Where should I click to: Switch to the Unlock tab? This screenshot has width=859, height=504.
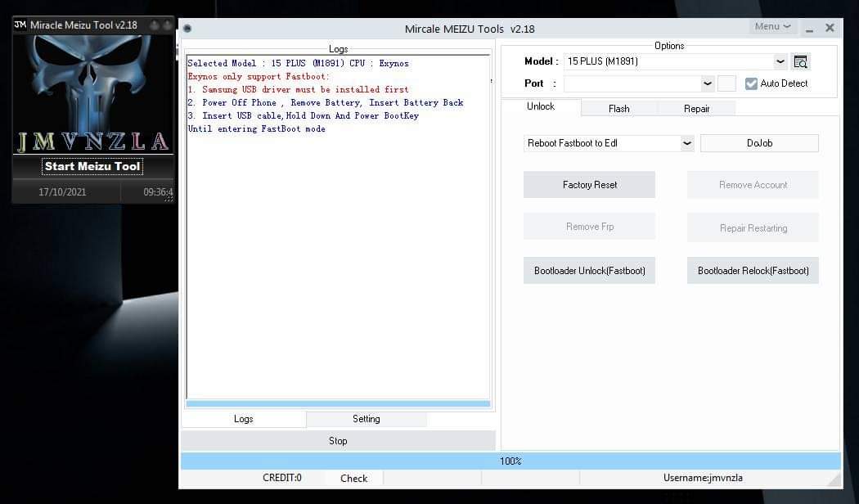pyautogui.click(x=541, y=107)
